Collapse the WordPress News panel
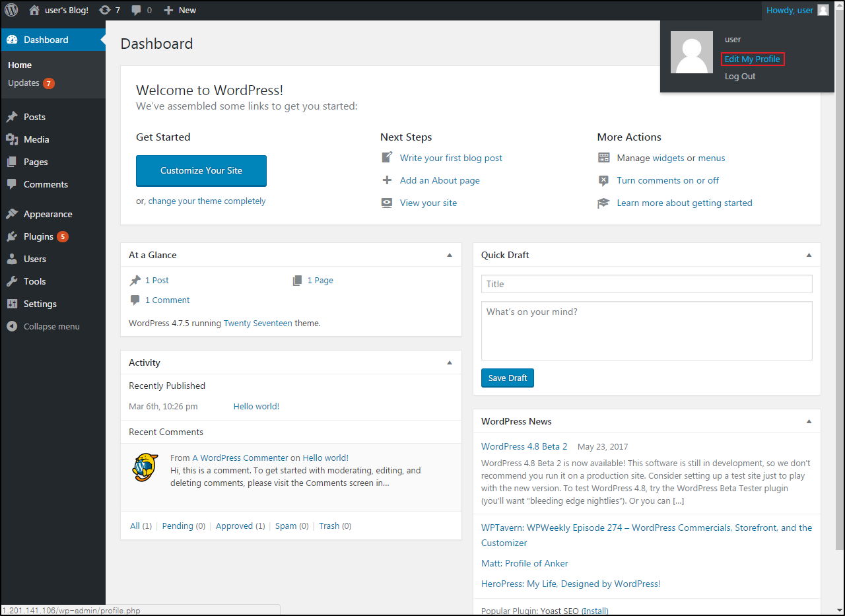Viewport: 845px width, 616px height. [809, 421]
